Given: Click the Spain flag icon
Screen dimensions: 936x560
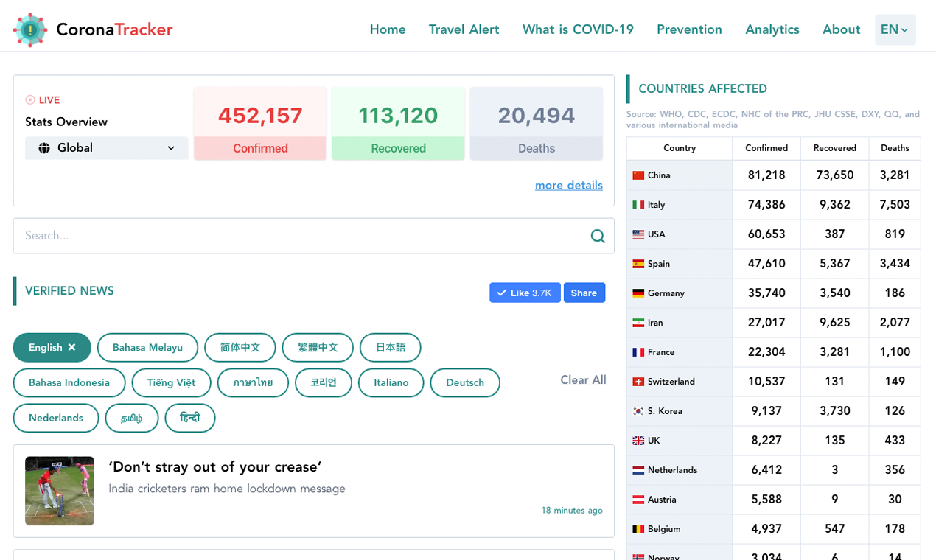Looking at the screenshot, I should coord(638,264).
